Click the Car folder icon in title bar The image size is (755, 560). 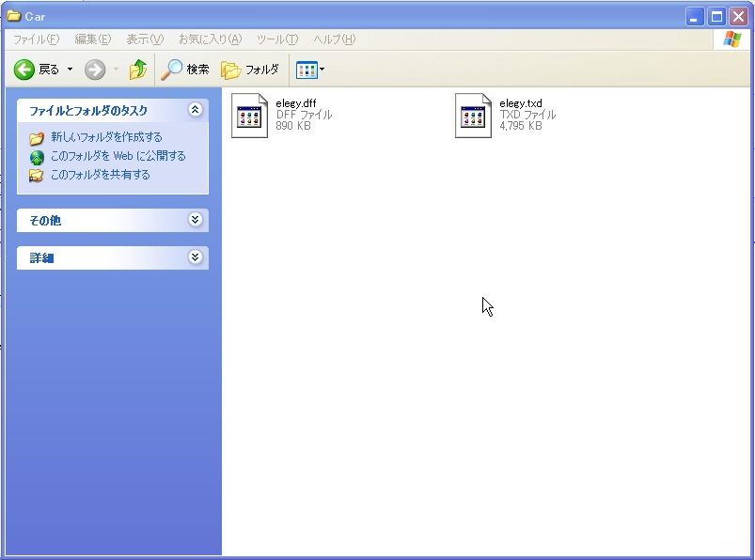[x=13, y=16]
